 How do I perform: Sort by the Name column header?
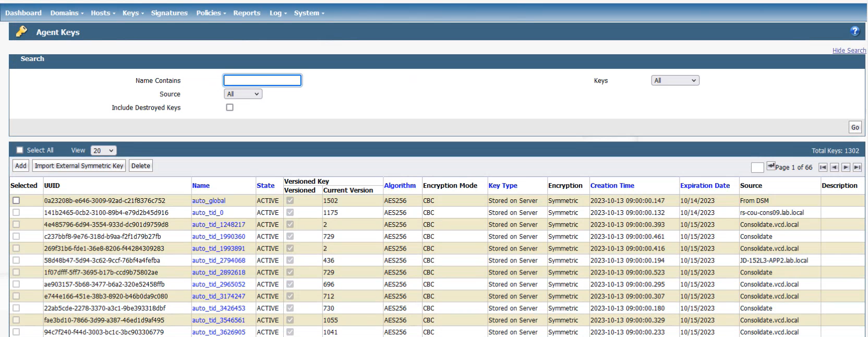(201, 186)
